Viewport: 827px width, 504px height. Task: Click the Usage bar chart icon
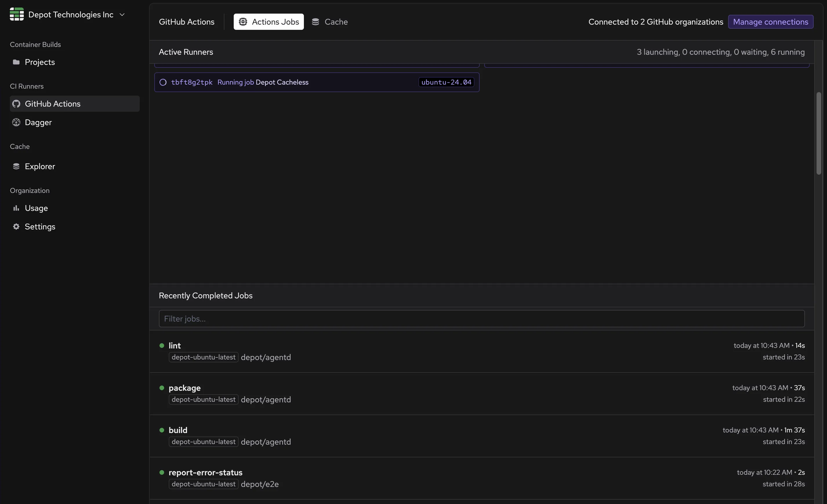click(16, 208)
